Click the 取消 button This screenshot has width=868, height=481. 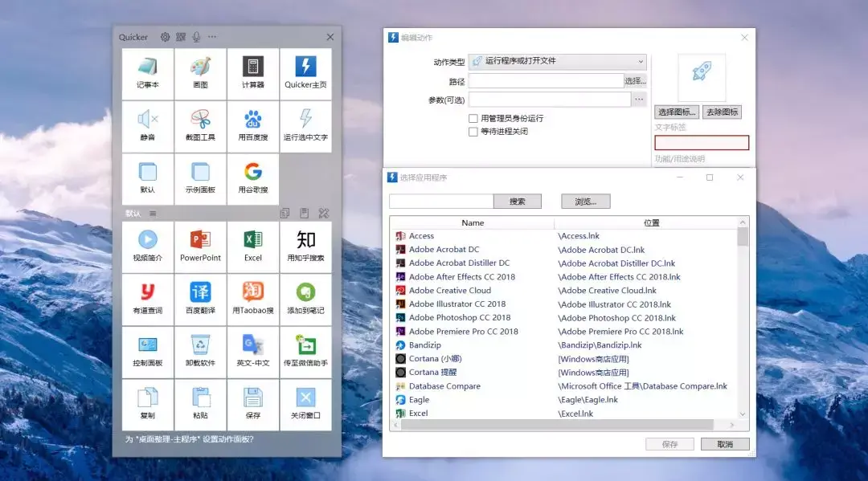725,444
